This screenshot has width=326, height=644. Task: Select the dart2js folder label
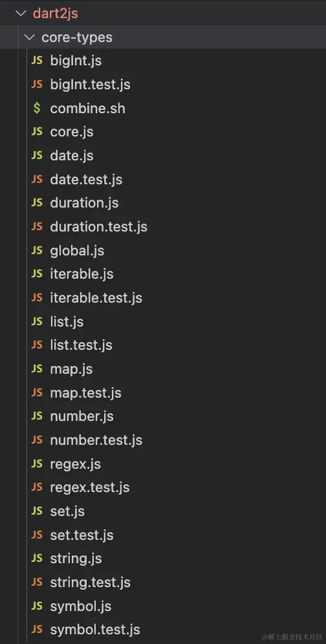55,14
